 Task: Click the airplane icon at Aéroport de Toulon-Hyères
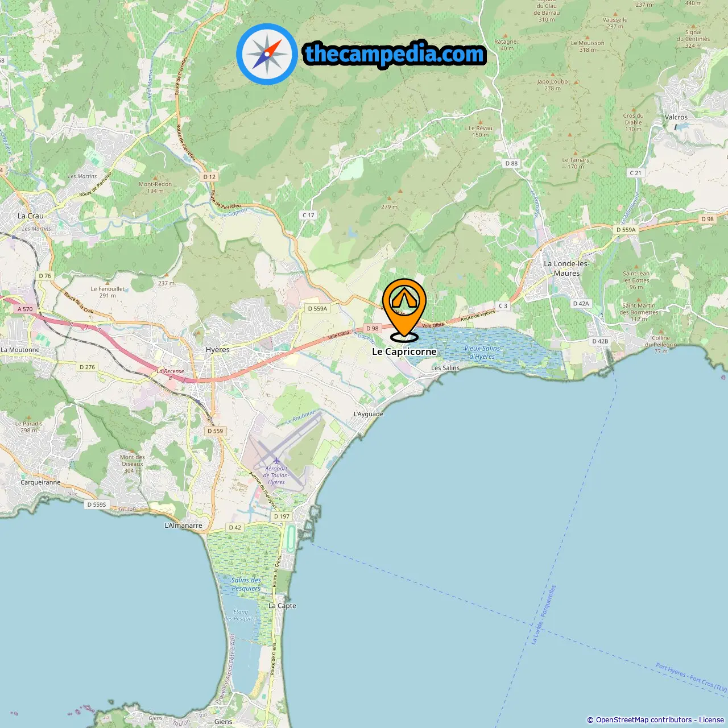276,461
